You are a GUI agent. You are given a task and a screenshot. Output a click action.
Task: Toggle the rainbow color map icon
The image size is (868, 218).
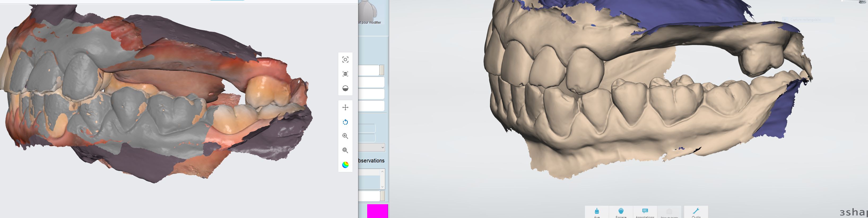pyautogui.click(x=345, y=165)
